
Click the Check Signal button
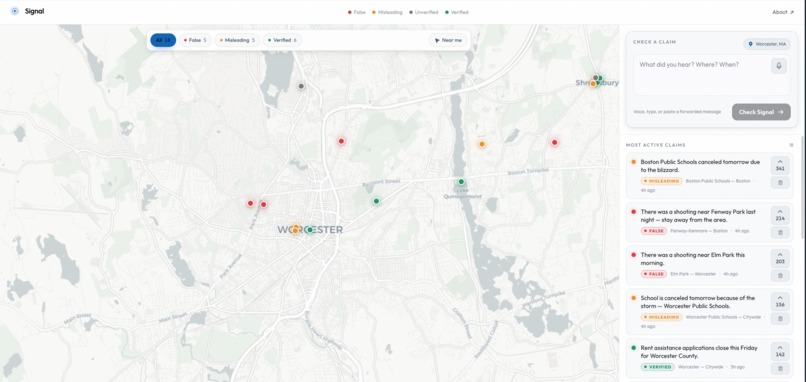761,112
